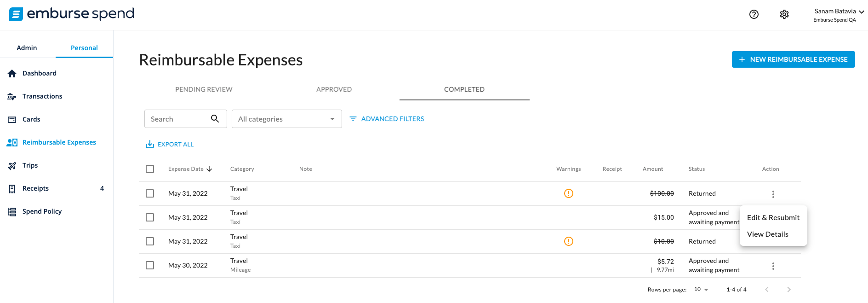Switch to the Pending Review tab
Image resolution: width=868 pixels, height=303 pixels.
[x=204, y=89]
